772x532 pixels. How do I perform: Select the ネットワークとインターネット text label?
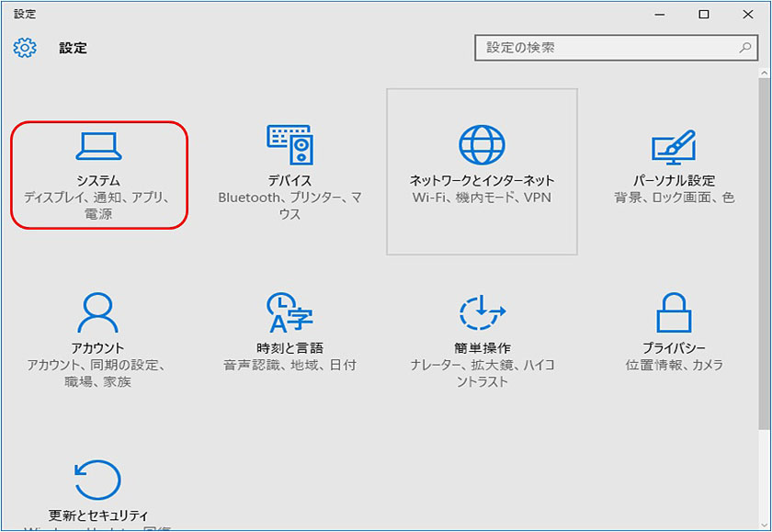[482, 181]
